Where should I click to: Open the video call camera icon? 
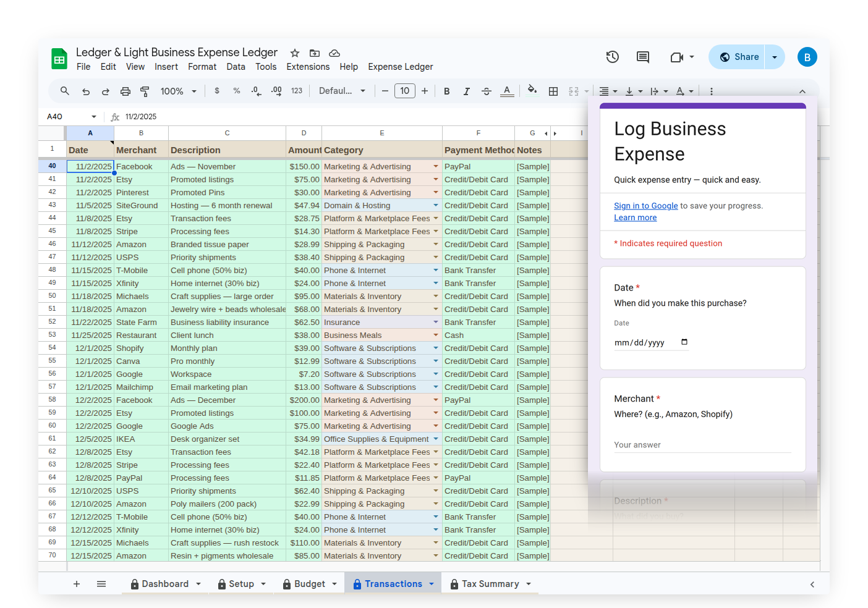click(x=677, y=57)
